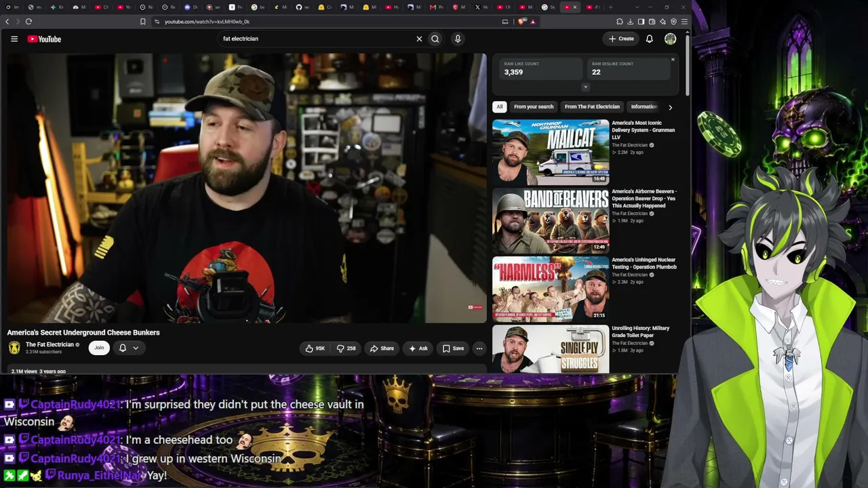This screenshot has width=868, height=488.
Task: Dislike the video with thumbs down
Action: coord(347,348)
